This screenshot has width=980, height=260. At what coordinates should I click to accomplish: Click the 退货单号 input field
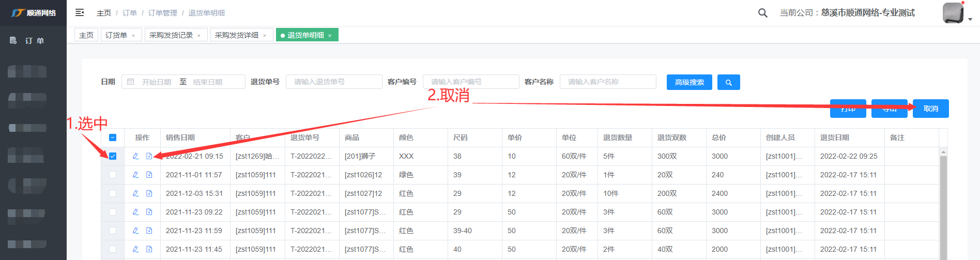(x=334, y=82)
